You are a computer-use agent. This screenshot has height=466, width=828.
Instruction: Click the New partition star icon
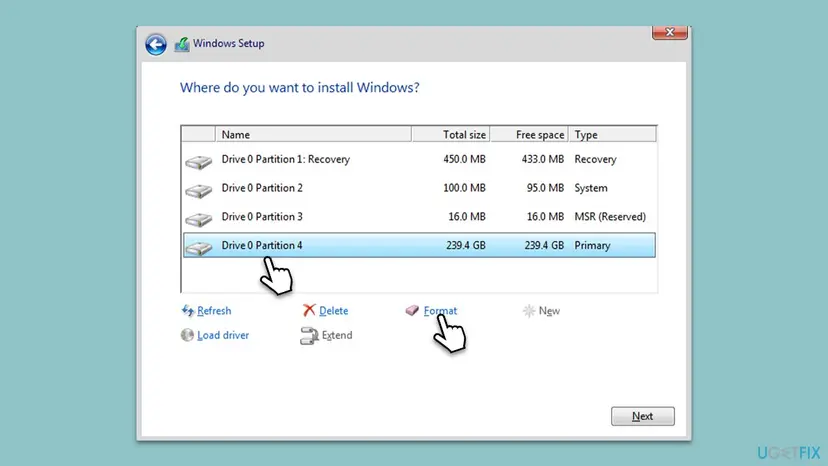tap(529, 311)
